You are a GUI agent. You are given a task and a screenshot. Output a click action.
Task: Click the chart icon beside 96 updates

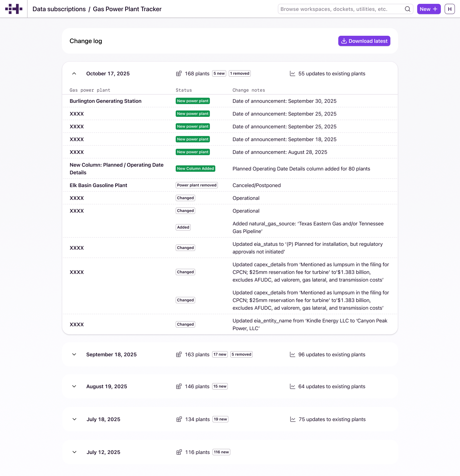point(292,354)
